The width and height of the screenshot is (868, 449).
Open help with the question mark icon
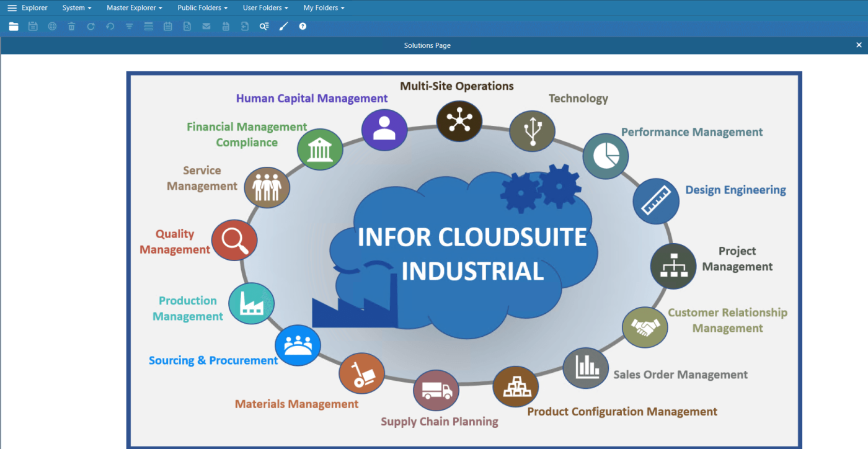[303, 27]
